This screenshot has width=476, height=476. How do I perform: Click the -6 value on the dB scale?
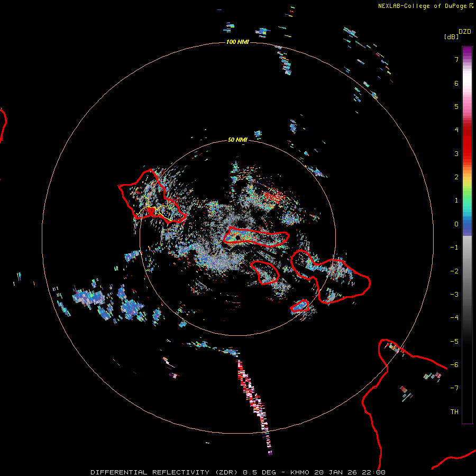tap(454, 365)
